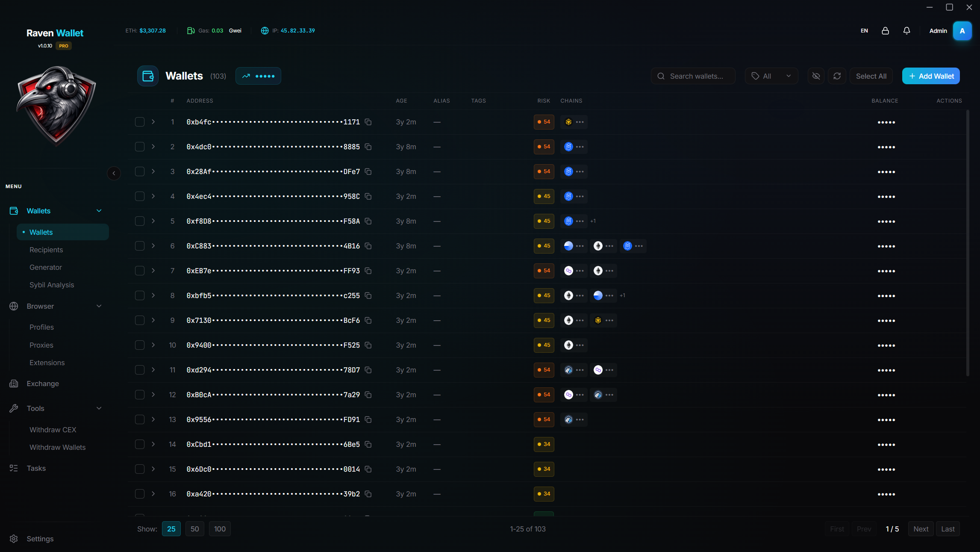Image resolution: width=980 pixels, height=552 pixels.
Task: Expand details for wallet row 5
Action: [x=153, y=221]
